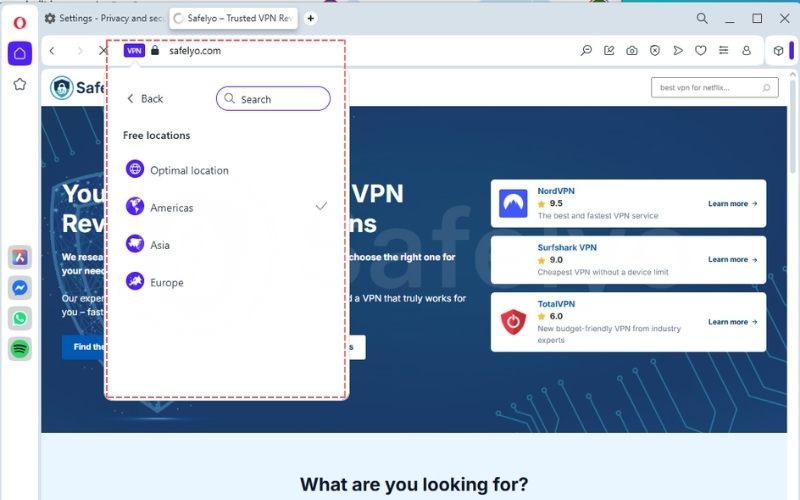Click the VPN location Search field

click(273, 98)
